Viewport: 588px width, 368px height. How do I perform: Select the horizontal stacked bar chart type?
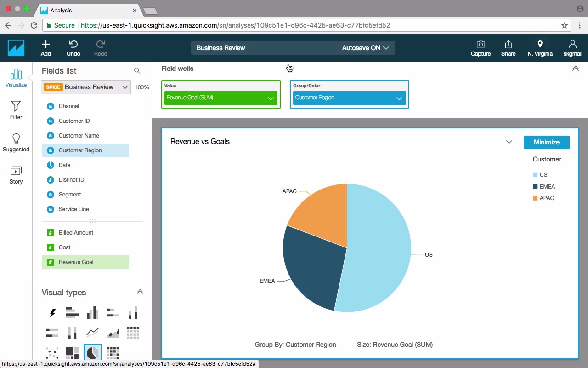click(113, 313)
